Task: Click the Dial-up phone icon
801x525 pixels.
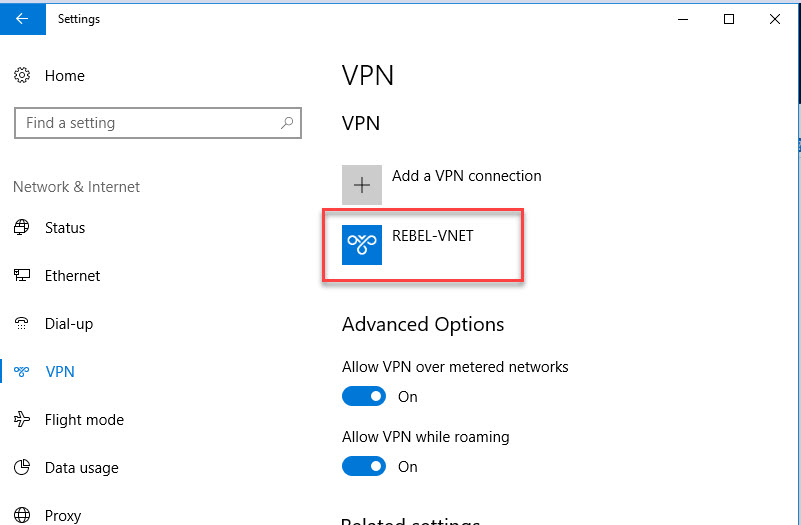Action: tap(21, 324)
